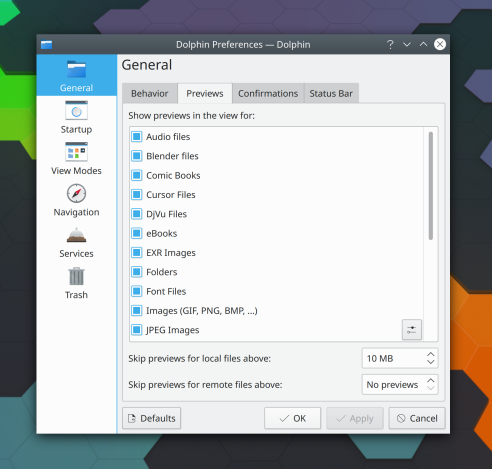Click the Apply button
Viewport: 492px width, 469px height.
(x=355, y=418)
